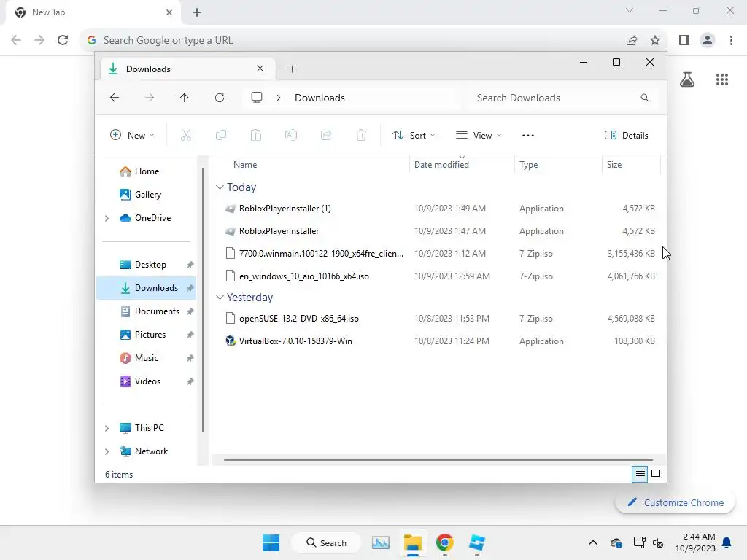Screen dimensions: 747x560
Task: Close the Downloads Explorer tab
Action: [260, 69]
